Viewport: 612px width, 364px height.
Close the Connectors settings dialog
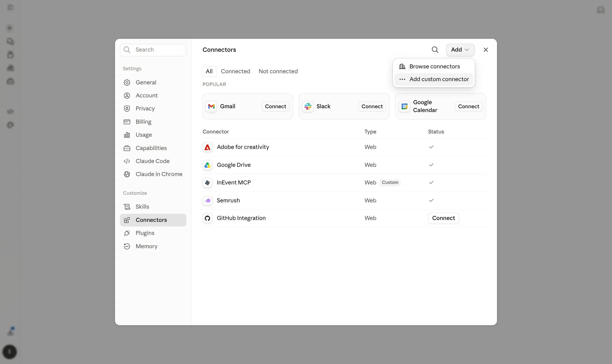[x=486, y=50]
